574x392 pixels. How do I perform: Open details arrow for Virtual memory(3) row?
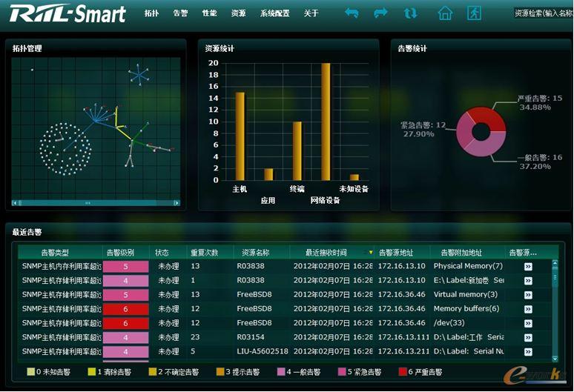(528, 295)
